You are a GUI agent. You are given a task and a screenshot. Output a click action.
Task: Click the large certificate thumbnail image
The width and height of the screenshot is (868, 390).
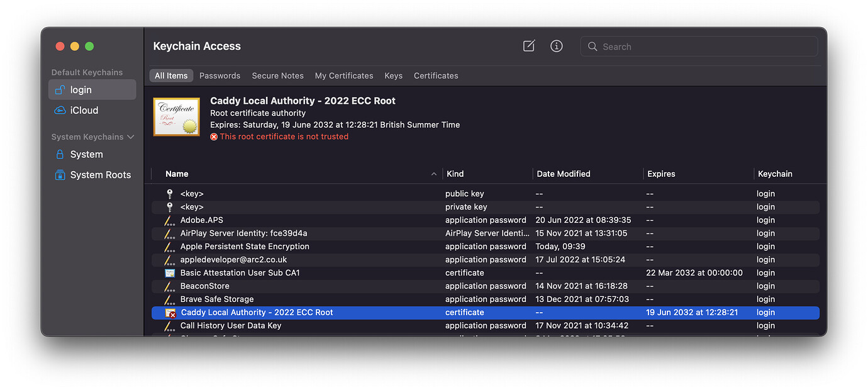coord(177,117)
